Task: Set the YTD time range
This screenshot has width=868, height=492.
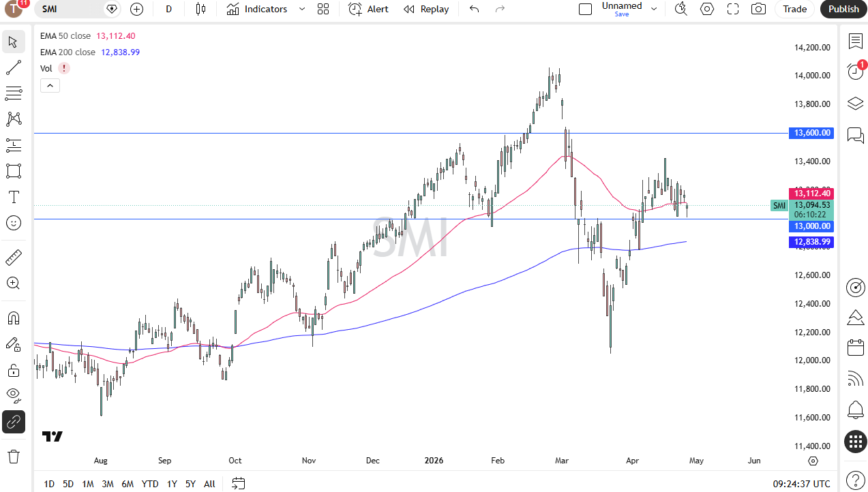Action: coord(150,484)
